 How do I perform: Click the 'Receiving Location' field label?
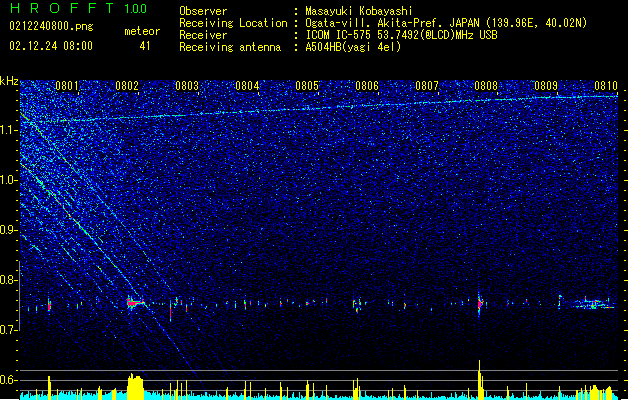tap(233, 23)
